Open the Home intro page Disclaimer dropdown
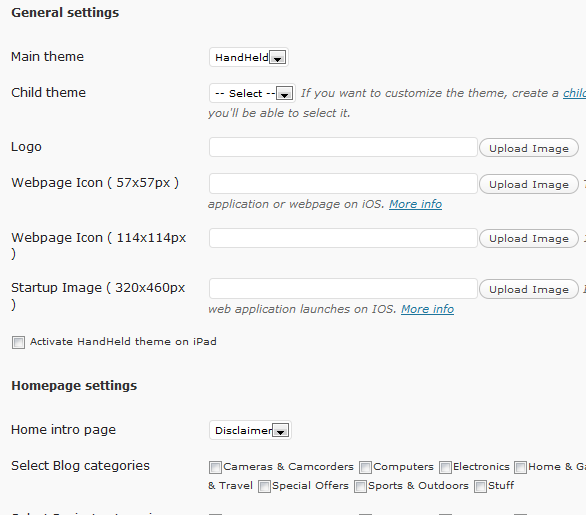 coord(250,430)
